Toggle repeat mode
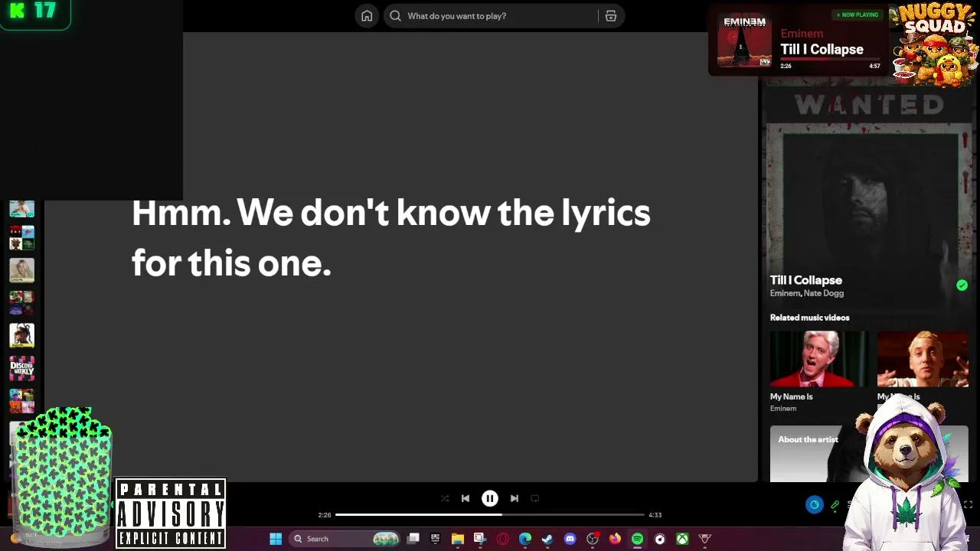Screen dimensions: 980x551 (535, 498)
